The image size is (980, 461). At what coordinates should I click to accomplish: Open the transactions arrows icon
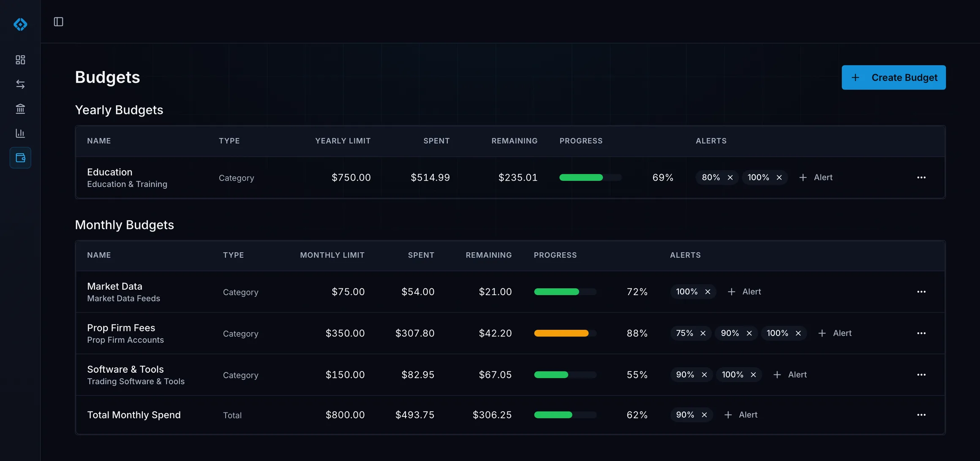click(x=20, y=84)
